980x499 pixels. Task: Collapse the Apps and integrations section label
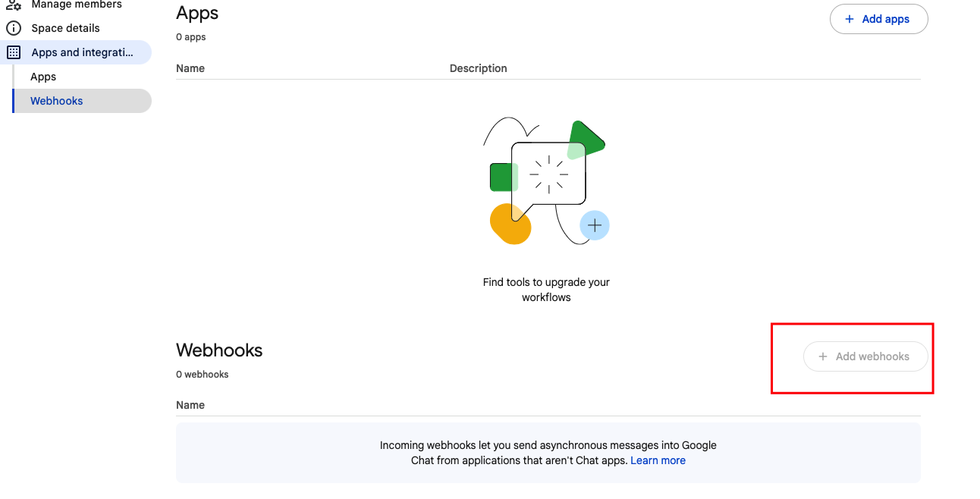point(82,52)
